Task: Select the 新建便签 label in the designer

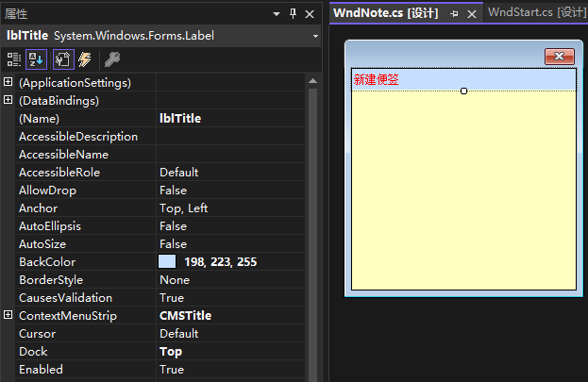Action: [377, 80]
